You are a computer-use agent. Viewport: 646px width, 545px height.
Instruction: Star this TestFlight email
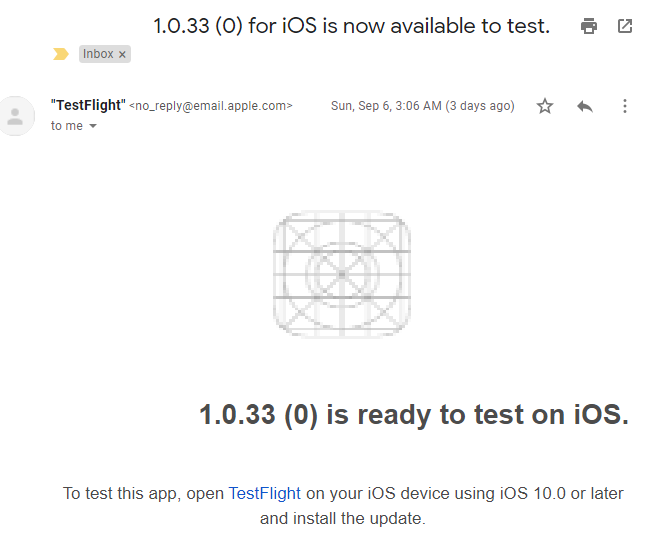(x=545, y=106)
